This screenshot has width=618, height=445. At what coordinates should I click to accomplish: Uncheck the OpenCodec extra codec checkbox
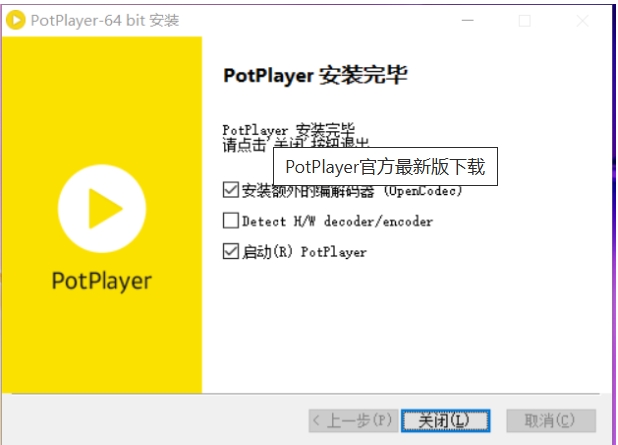coord(231,190)
